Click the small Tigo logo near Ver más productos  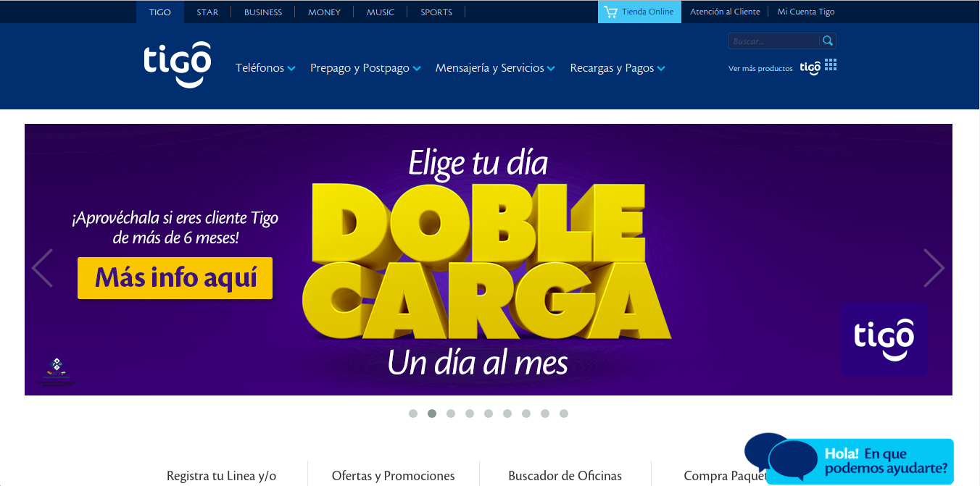tap(810, 67)
